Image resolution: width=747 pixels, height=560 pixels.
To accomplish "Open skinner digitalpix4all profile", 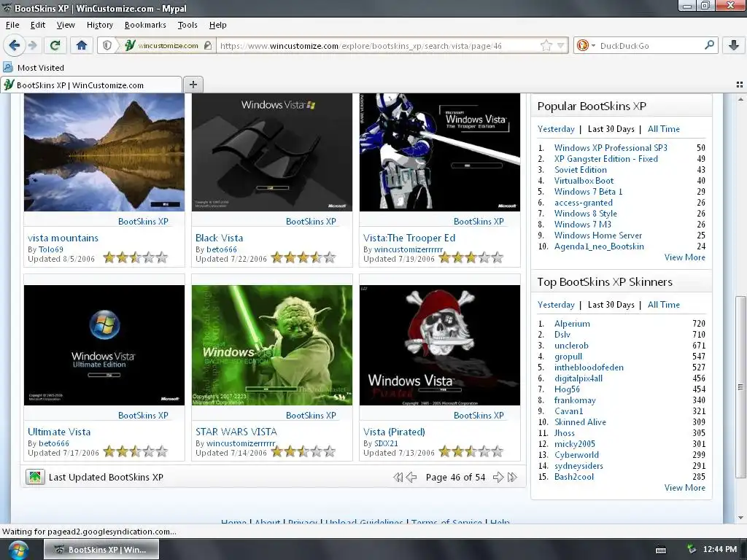I will coord(578,378).
